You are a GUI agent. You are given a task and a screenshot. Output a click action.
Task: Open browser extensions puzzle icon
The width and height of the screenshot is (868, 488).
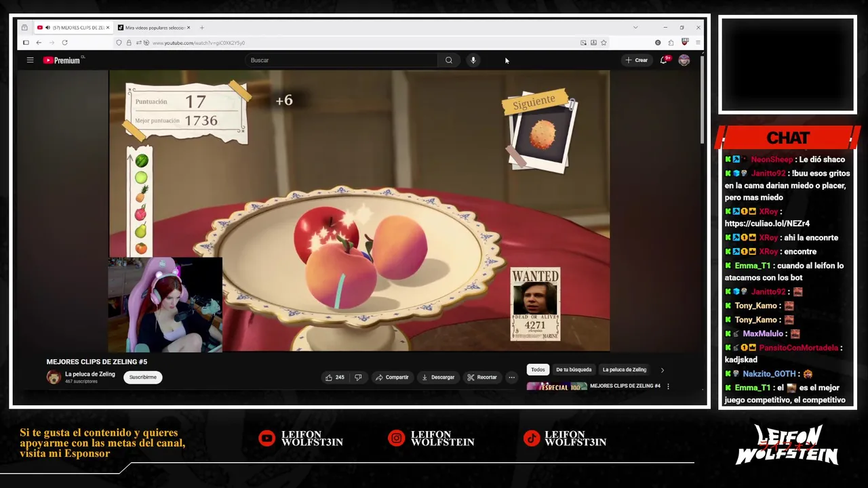(671, 43)
